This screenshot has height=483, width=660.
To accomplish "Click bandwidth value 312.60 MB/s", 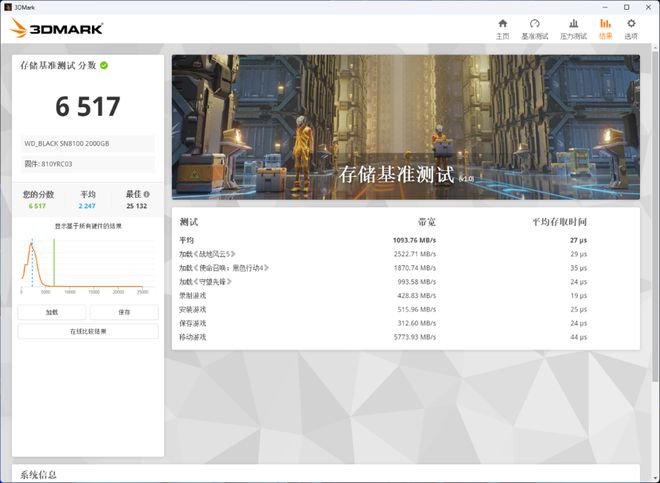I will tap(417, 323).
